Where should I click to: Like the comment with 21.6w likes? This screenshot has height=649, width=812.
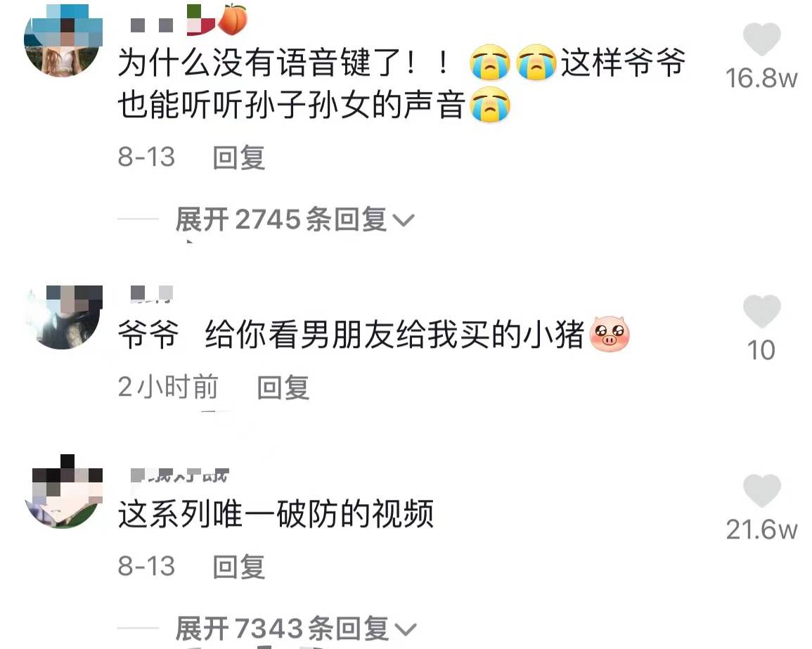click(x=761, y=491)
